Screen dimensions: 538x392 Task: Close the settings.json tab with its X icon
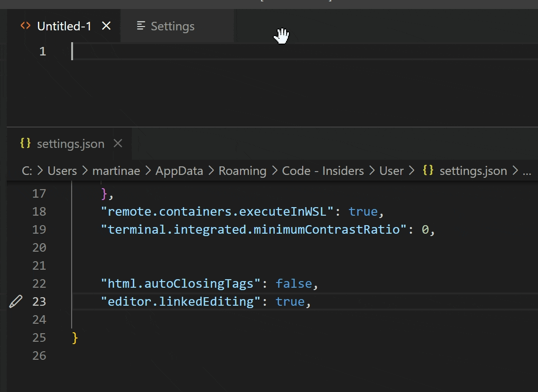118,143
